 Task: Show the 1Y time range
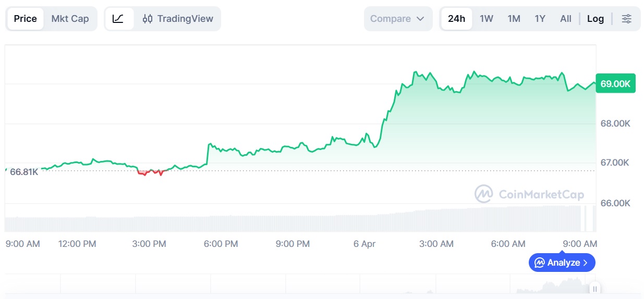540,19
